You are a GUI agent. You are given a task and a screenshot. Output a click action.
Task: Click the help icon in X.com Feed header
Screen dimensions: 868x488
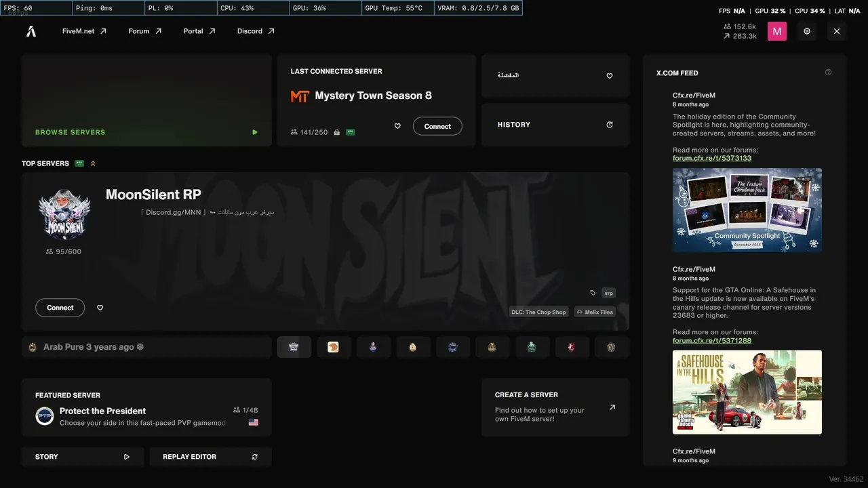[828, 73]
